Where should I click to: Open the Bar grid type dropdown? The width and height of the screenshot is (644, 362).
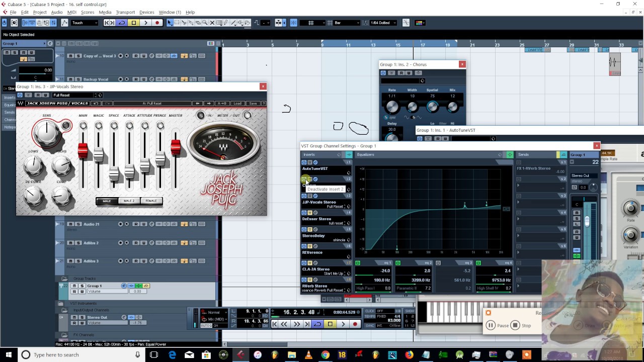tap(347, 23)
